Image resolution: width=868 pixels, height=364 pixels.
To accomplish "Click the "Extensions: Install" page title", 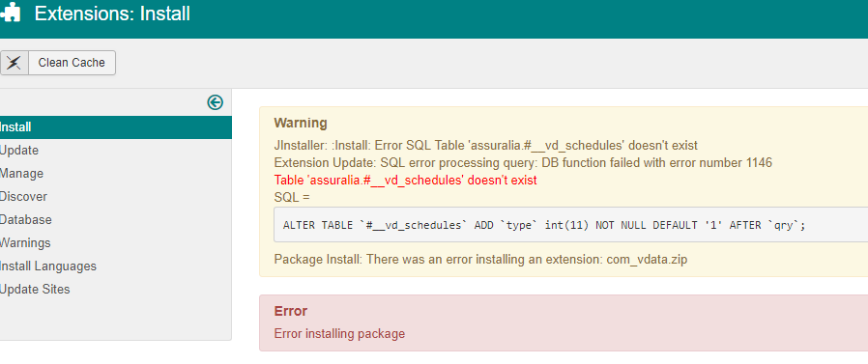I will [x=112, y=14].
